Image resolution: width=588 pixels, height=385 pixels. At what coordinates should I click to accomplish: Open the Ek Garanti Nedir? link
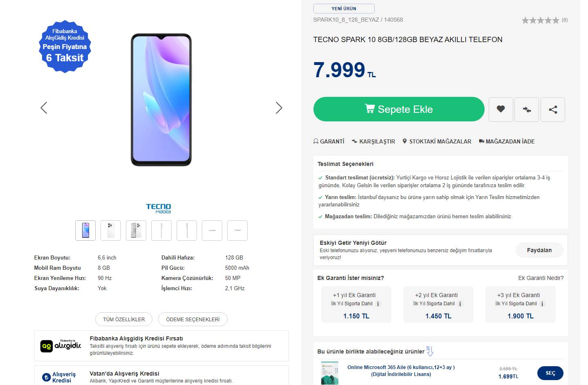[541, 278]
